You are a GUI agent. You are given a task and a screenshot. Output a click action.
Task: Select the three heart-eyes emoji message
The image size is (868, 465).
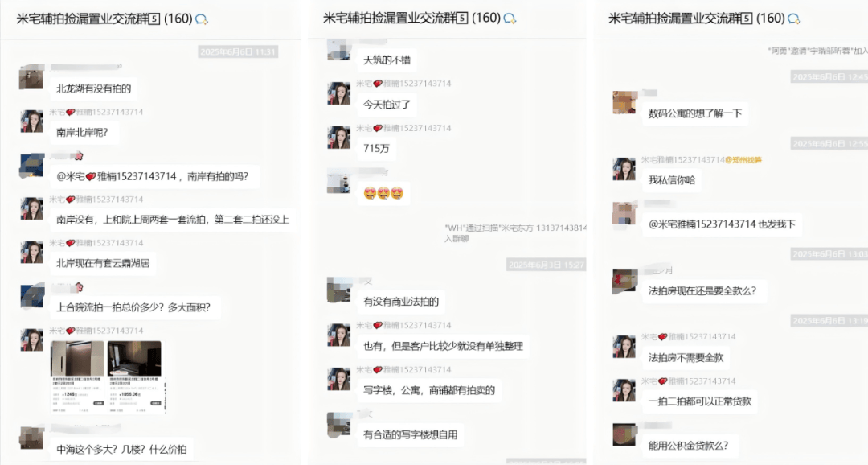(383, 193)
